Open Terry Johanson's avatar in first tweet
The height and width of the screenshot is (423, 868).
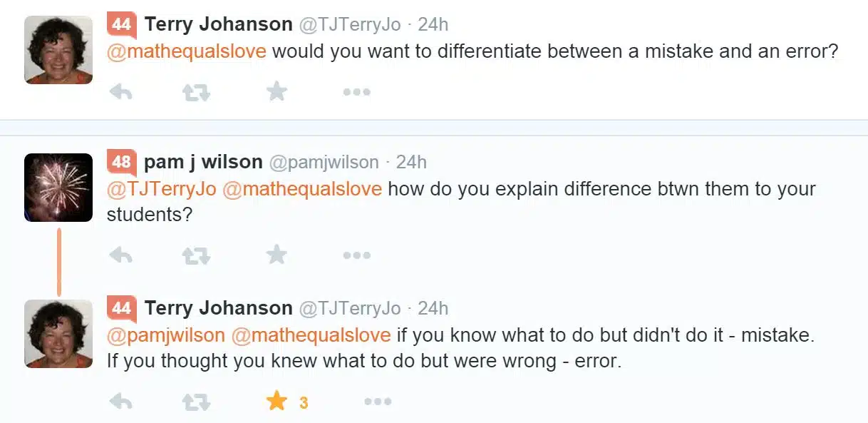tap(58, 50)
